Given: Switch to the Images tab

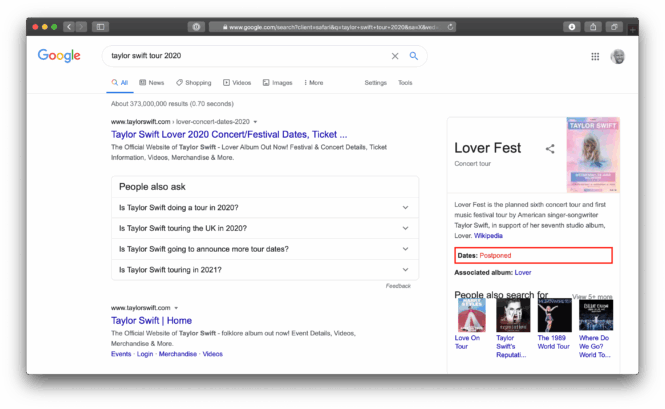Looking at the screenshot, I should pos(278,83).
